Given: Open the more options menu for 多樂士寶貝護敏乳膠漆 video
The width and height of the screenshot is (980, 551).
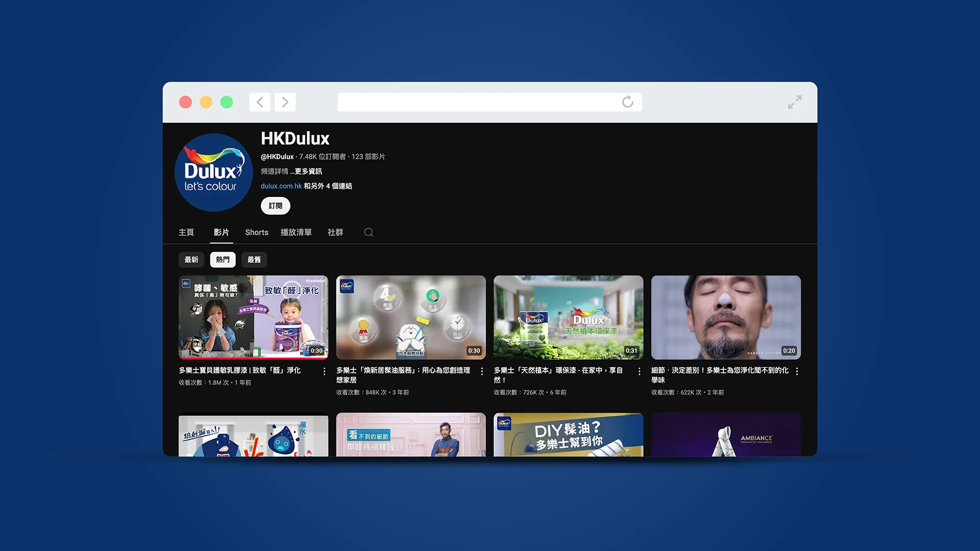Looking at the screenshot, I should click(324, 371).
